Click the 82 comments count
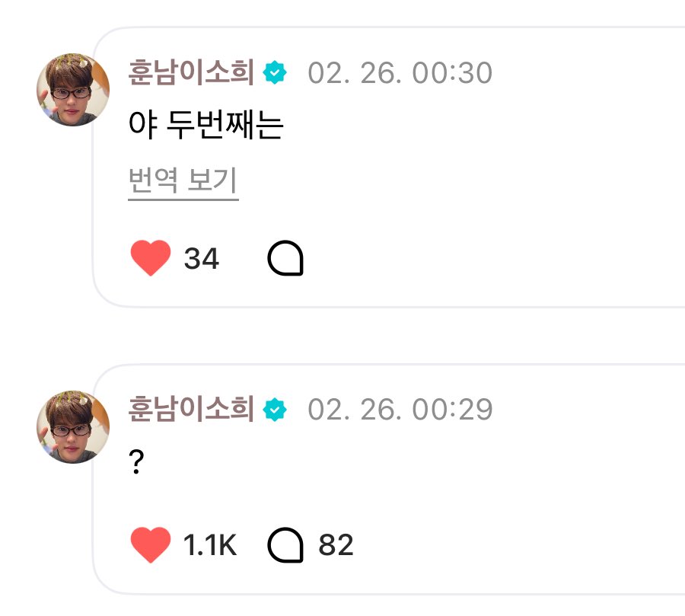Screen dimensions: 685x616 coord(336,546)
